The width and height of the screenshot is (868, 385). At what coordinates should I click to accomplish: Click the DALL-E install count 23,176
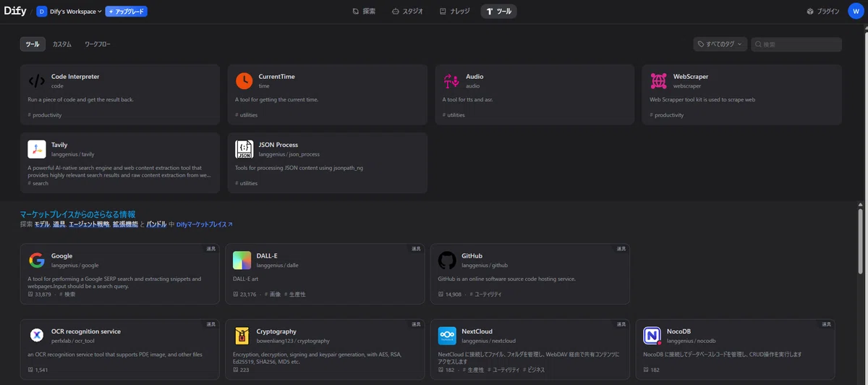245,295
